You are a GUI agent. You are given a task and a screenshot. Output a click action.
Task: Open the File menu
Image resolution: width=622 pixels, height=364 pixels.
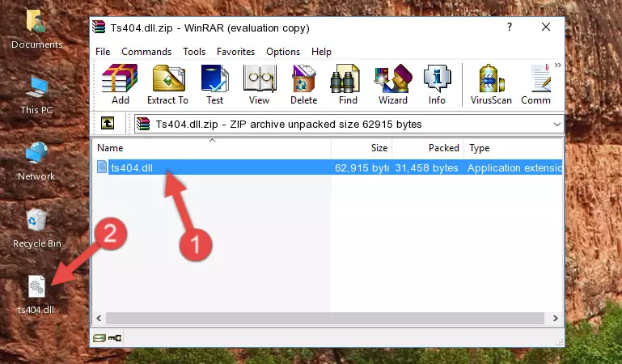pos(103,52)
